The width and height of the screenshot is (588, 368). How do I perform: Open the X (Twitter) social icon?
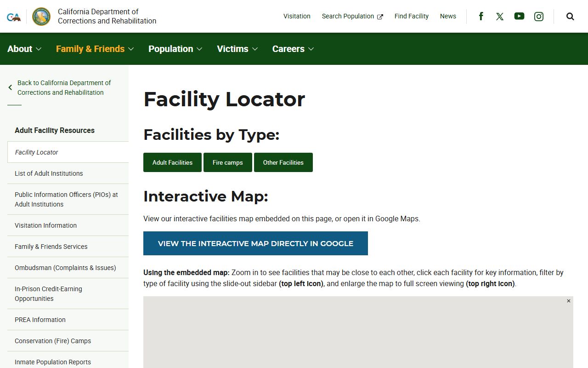[x=500, y=17]
